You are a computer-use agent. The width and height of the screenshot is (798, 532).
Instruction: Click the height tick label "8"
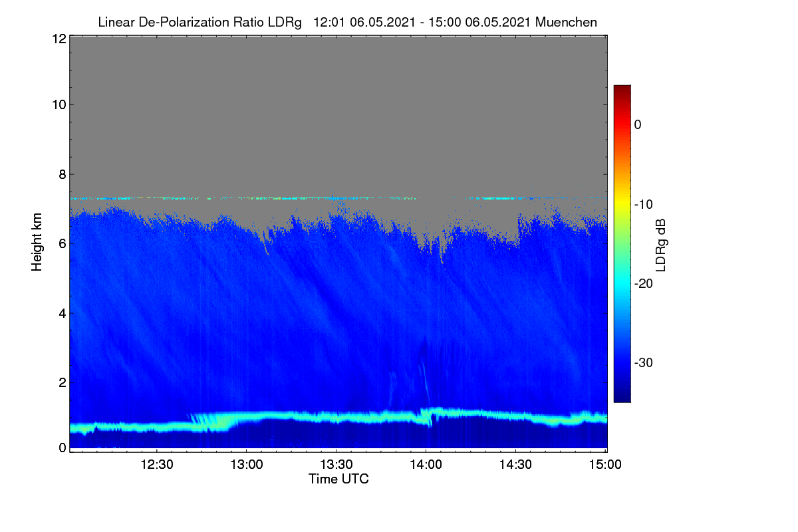click(61, 174)
